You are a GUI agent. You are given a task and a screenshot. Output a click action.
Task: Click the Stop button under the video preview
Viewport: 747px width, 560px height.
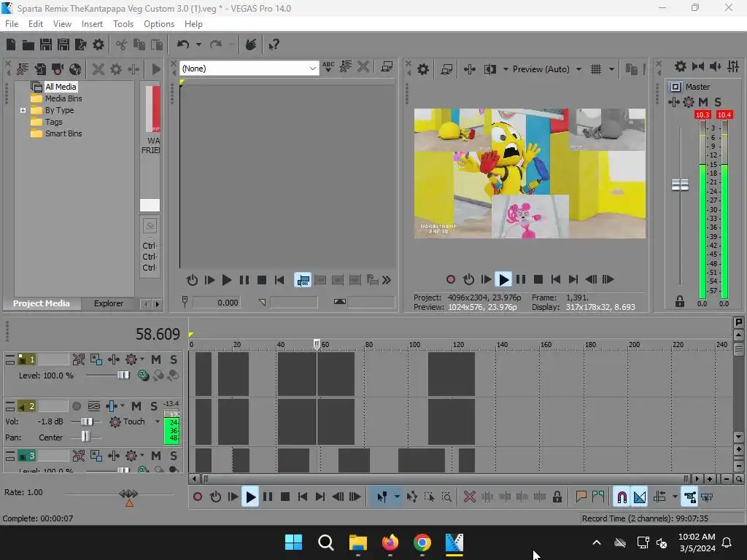(x=538, y=279)
